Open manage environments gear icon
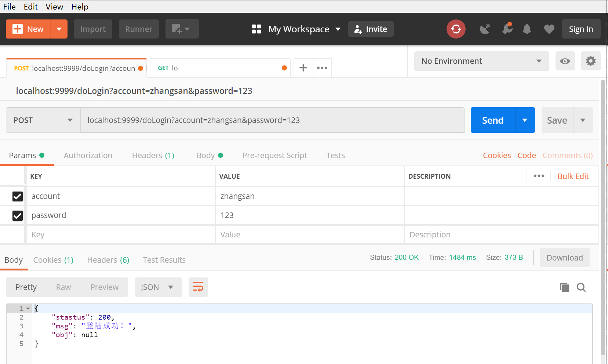The image size is (608, 364). (x=591, y=61)
